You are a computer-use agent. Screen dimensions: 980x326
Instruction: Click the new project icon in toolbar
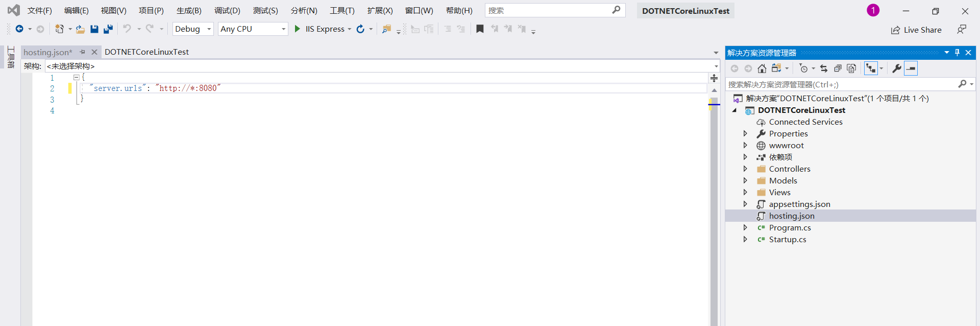point(60,29)
